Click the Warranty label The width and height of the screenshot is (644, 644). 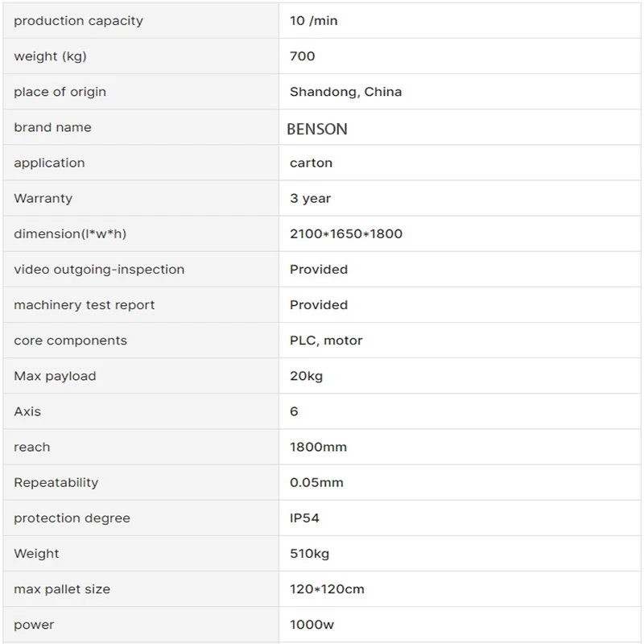tap(43, 198)
